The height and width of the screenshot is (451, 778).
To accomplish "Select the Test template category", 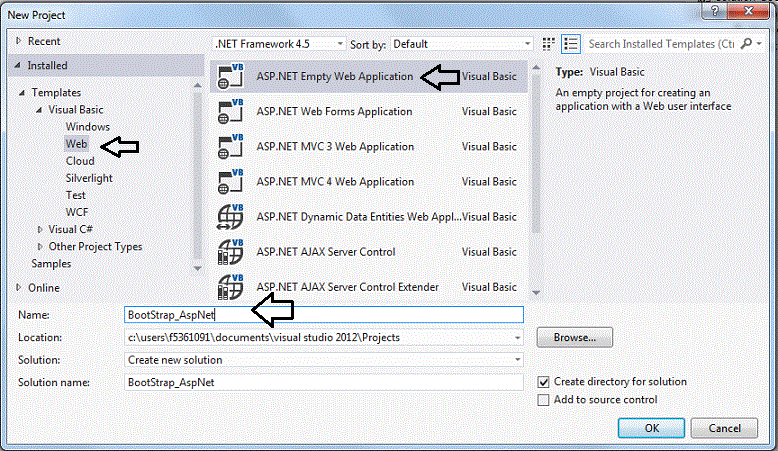I will click(x=75, y=195).
